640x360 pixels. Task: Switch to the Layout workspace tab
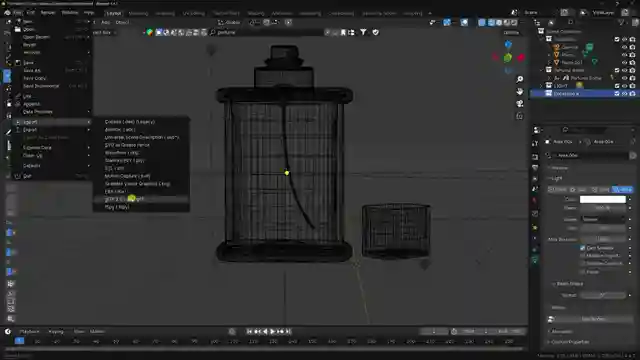click(x=113, y=13)
